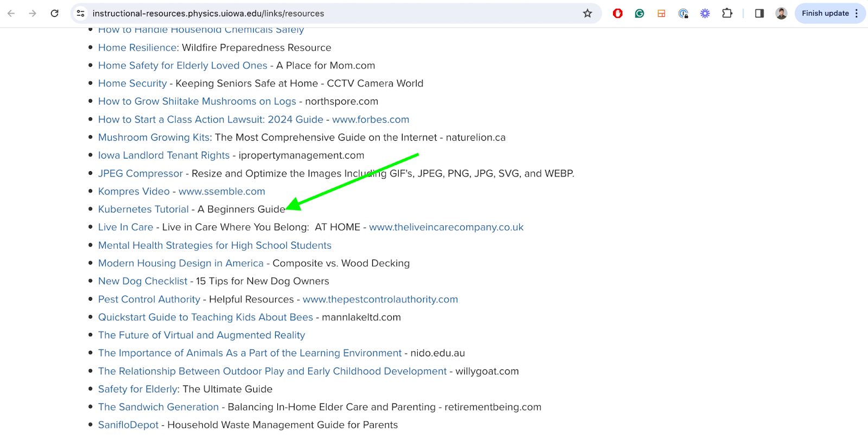Open The Importance of Animals learning environment link
Viewport: 868px width, 435px height.
tap(250, 353)
